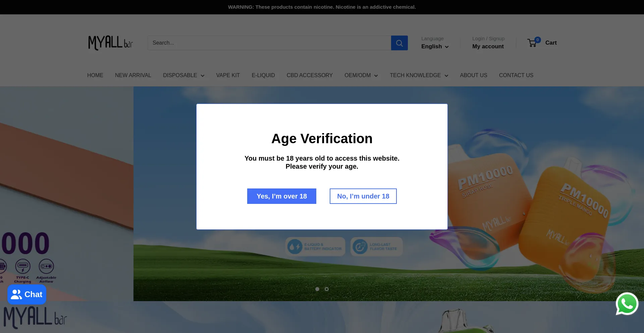Image resolution: width=644 pixels, height=333 pixels.
Task: Focus the Search input field
Action: pyautogui.click(x=269, y=43)
